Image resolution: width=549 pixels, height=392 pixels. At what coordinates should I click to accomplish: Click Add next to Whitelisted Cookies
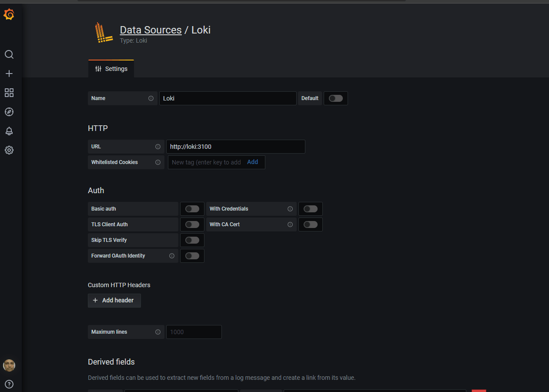coord(252,161)
